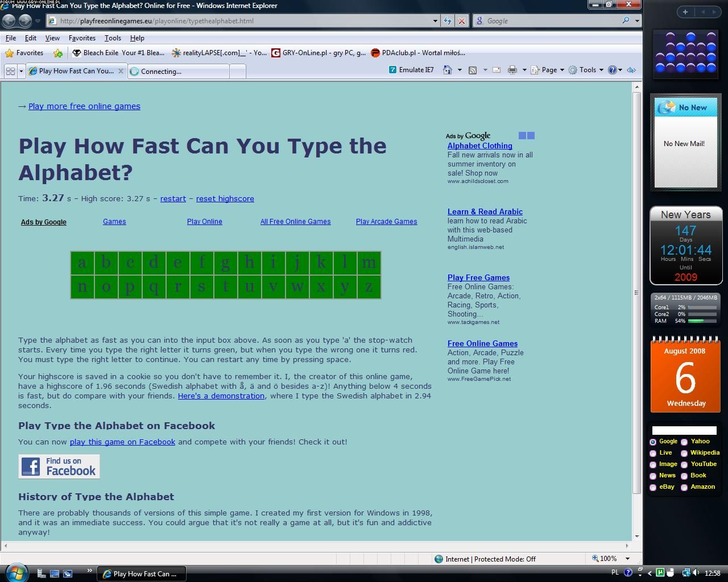Screen dimensions: 728x582
Task: Click the white search gadget text field
Action: pyautogui.click(x=684, y=430)
